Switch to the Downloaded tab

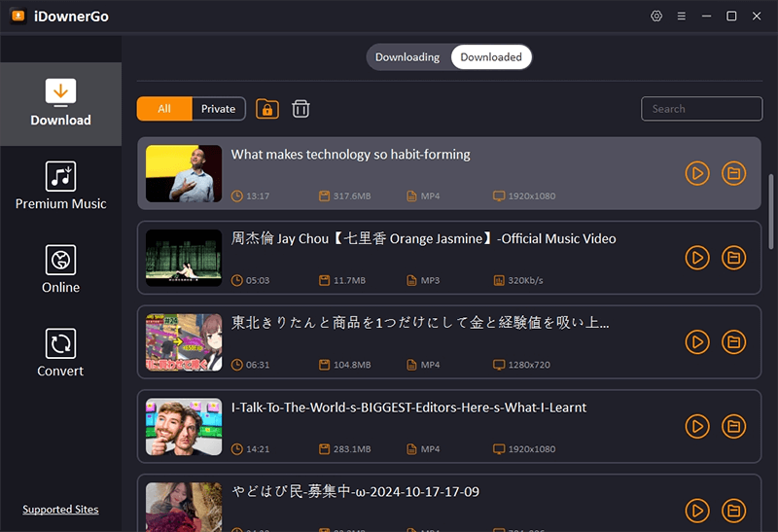[491, 57]
